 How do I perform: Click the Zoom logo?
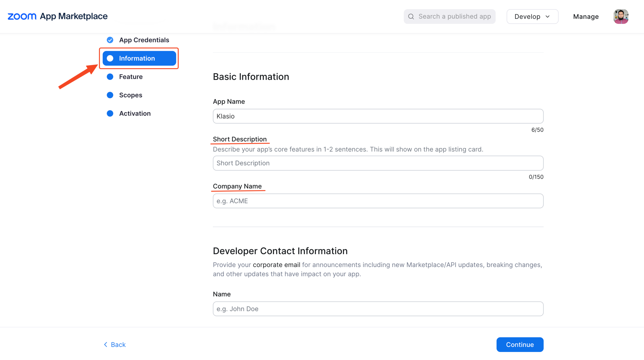click(22, 16)
